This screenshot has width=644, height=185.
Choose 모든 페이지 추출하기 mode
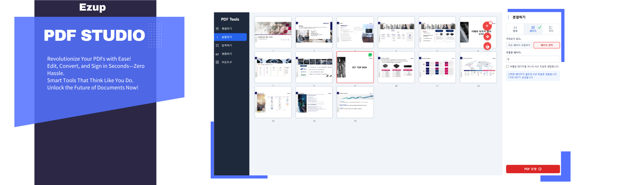(519, 45)
